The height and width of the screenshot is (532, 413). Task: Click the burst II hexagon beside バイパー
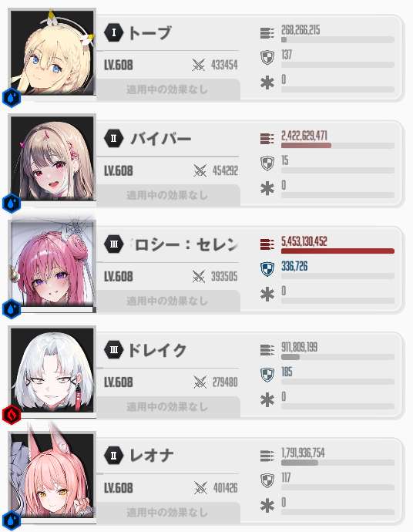(x=113, y=138)
